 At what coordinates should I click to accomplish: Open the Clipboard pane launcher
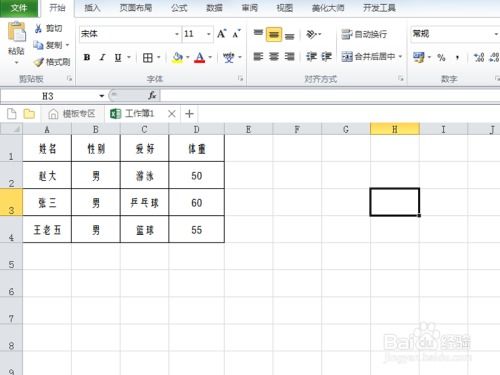[x=69, y=79]
